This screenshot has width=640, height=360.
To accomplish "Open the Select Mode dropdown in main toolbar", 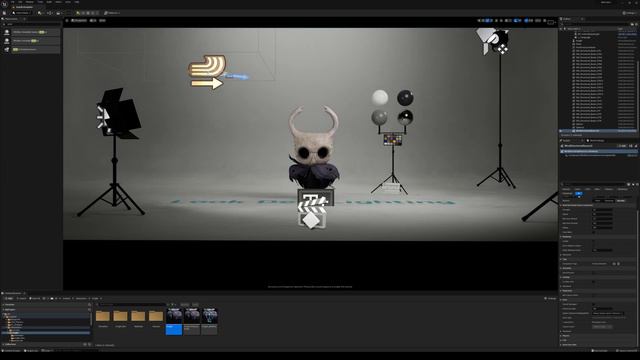I will (x=22, y=13).
